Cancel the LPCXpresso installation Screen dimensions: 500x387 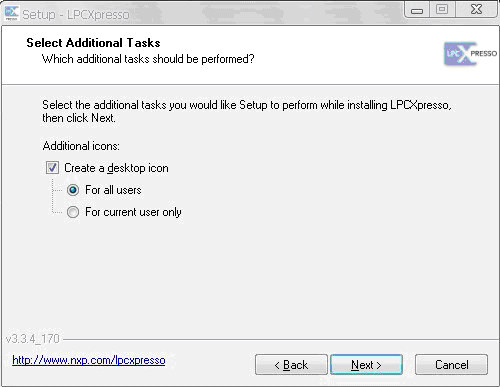point(451,365)
